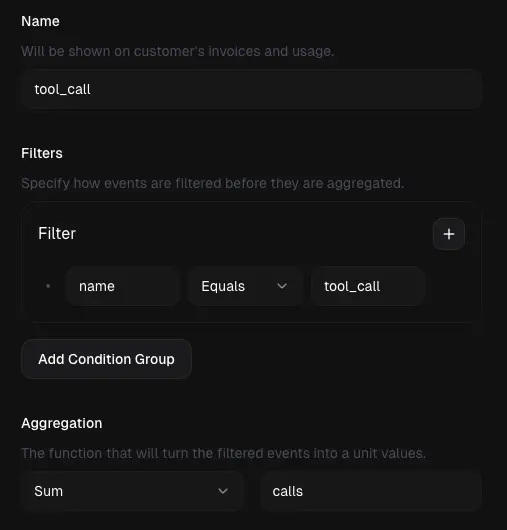Click the chevron arrow in the Sum selector
The height and width of the screenshot is (530, 507).
tap(223, 491)
